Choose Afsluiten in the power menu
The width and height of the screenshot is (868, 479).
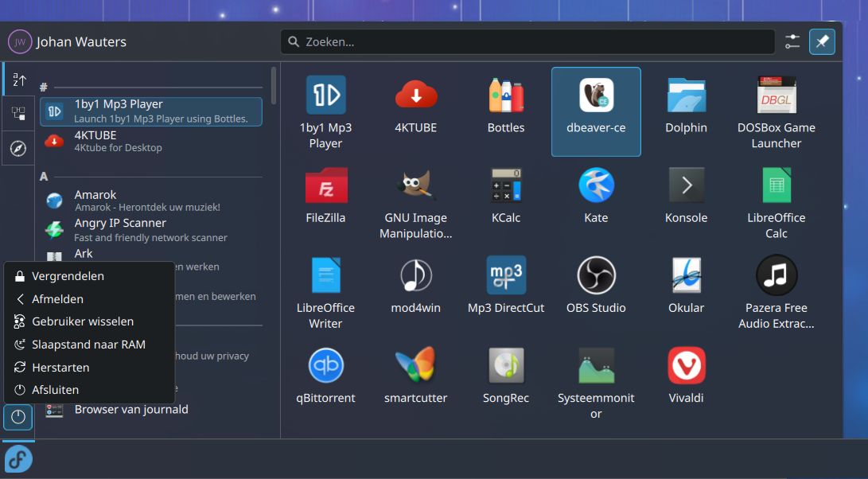56,390
